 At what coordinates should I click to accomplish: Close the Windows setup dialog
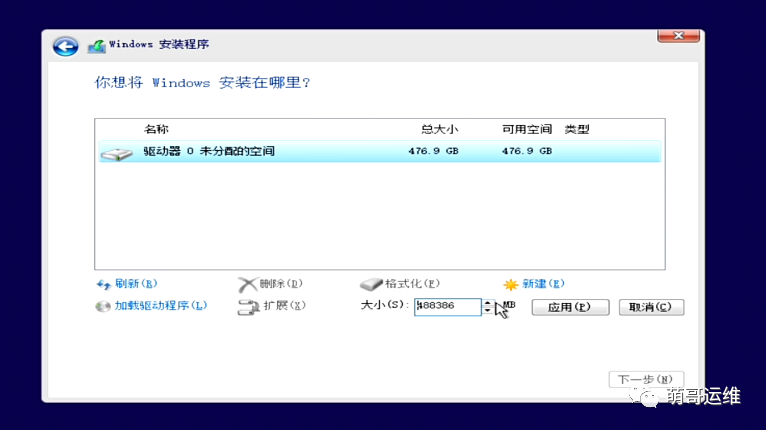pyautogui.click(x=678, y=36)
